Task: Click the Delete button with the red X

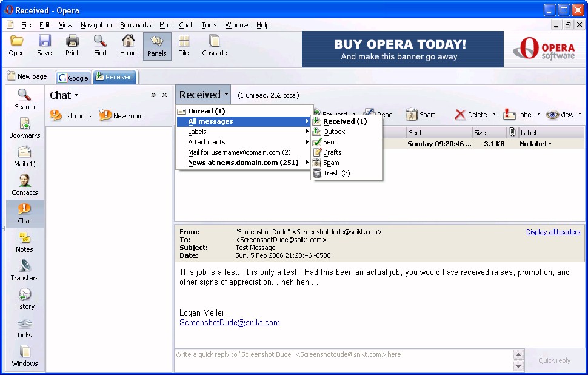Action: tap(470, 115)
